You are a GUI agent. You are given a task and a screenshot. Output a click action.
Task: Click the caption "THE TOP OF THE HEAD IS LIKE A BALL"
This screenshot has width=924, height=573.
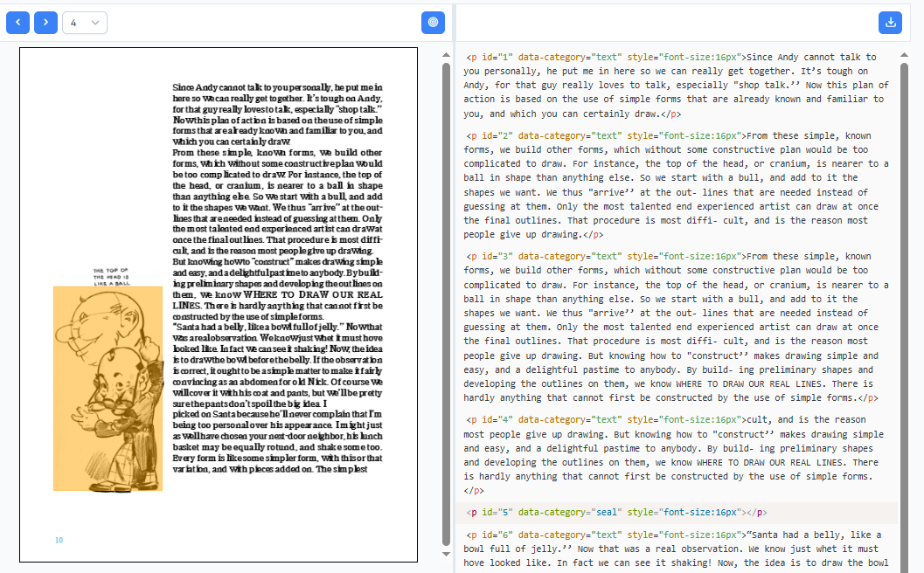[x=111, y=277]
